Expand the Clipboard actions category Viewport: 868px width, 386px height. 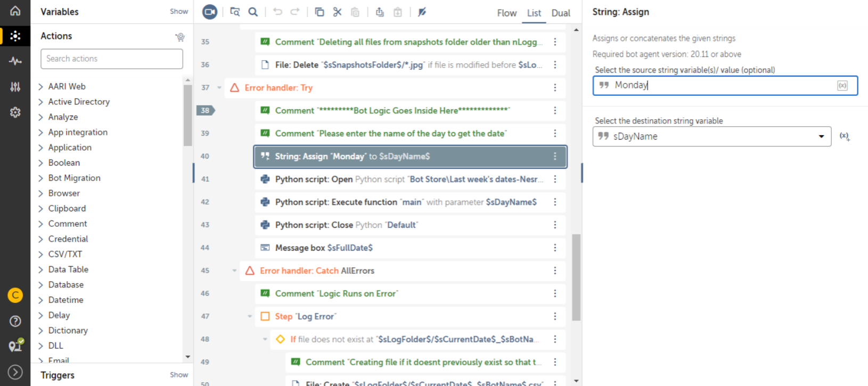[x=41, y=209]
